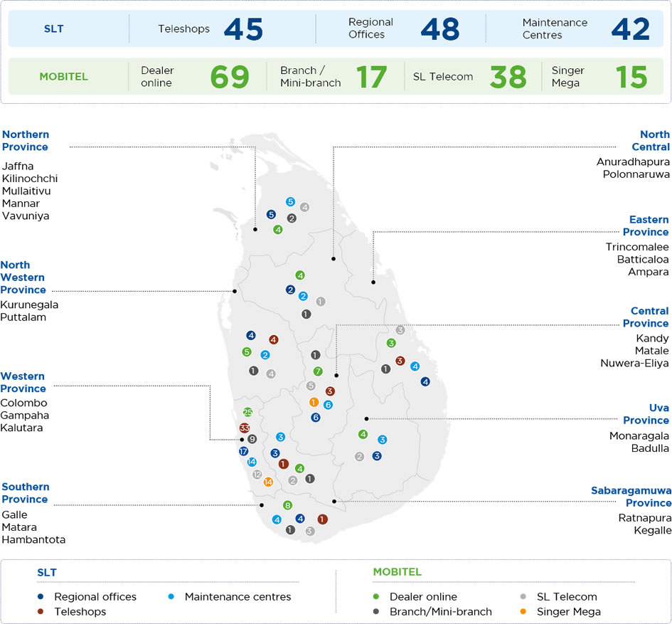Select the Uva Province heading

point(646,414)
